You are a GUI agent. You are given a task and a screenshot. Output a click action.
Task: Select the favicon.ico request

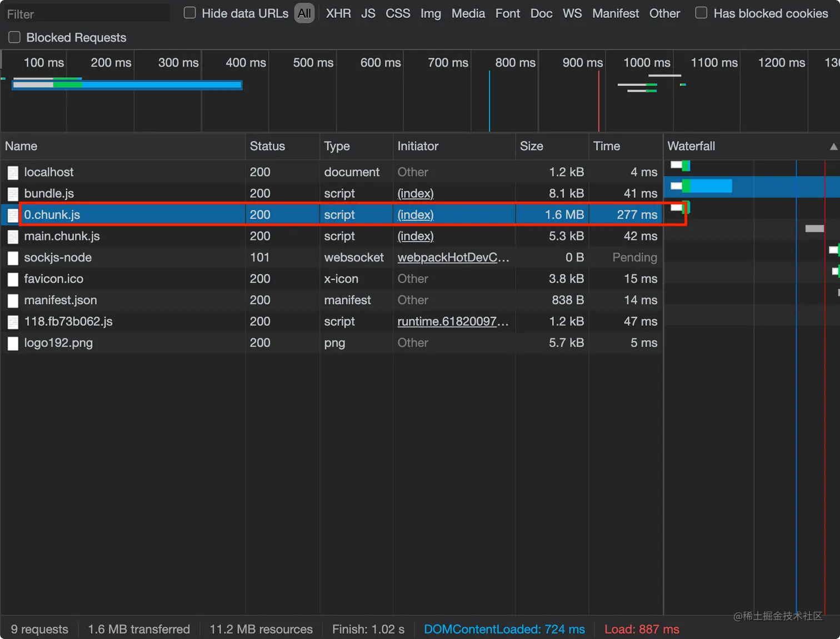pyautogui.click(x=332, y=279)
